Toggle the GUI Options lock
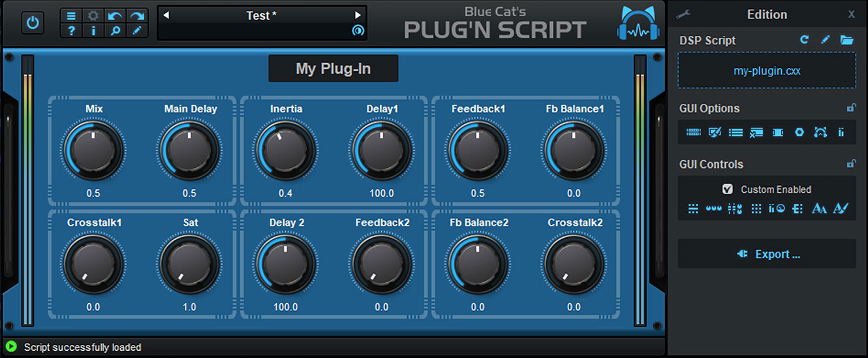The width and height of the screenshot is (868, 358). click(850, 108)
